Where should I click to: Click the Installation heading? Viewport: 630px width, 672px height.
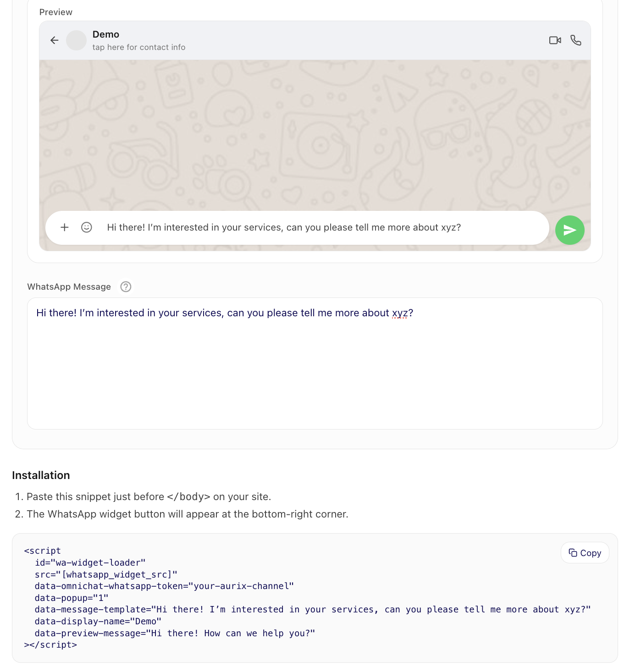41,475
